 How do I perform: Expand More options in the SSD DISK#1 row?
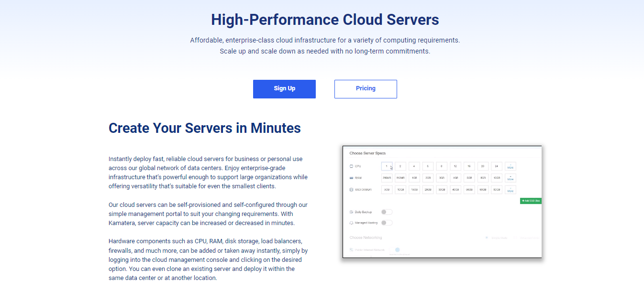click(x=511, y=190)
